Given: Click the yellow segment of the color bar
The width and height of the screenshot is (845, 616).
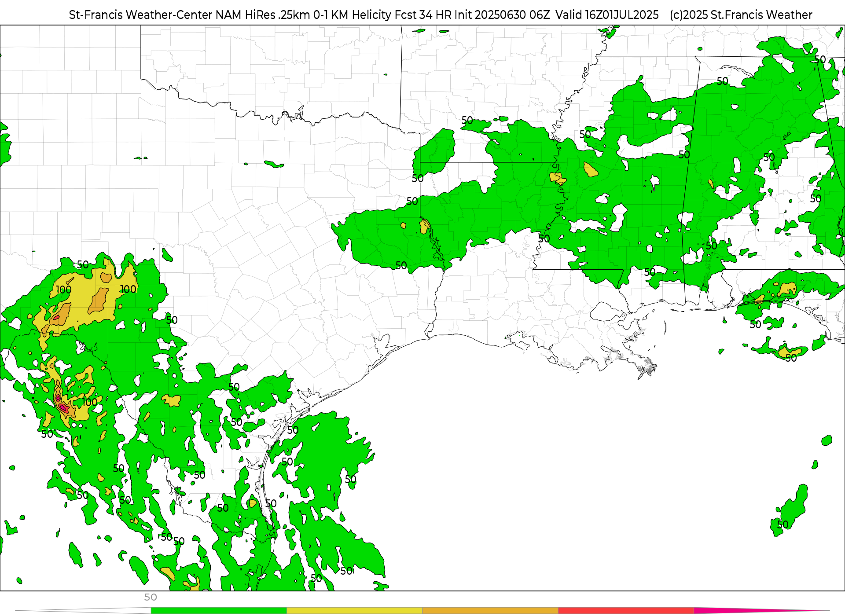Looking at the screenshot, I should coord(355,611).
